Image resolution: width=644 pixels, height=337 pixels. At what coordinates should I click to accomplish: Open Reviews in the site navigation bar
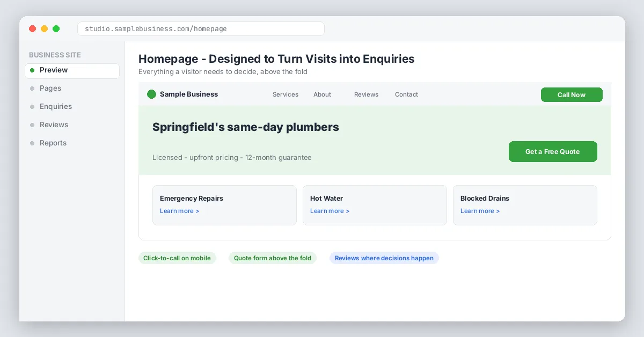[366, 94]
